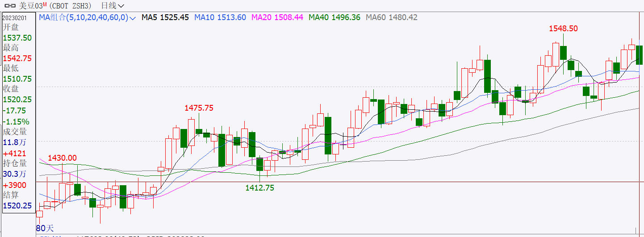Click the 1475.75 high price marker
The height and width of the screenshot is (237, 644).
[x=199, y=108]
